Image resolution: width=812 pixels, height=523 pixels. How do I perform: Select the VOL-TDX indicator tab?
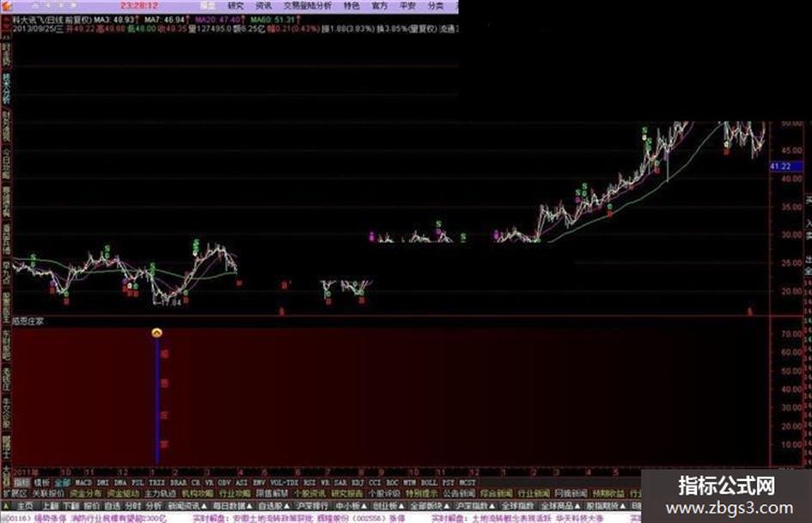point(284,483)
